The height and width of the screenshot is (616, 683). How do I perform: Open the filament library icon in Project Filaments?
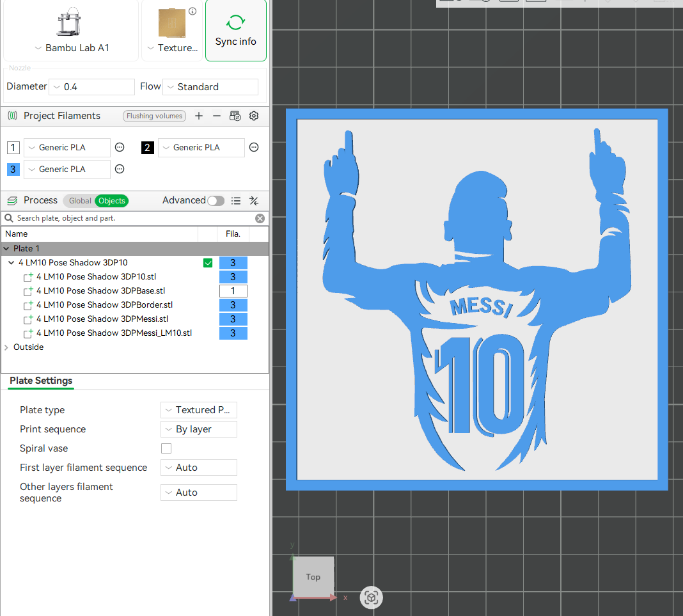pos(235,116)
